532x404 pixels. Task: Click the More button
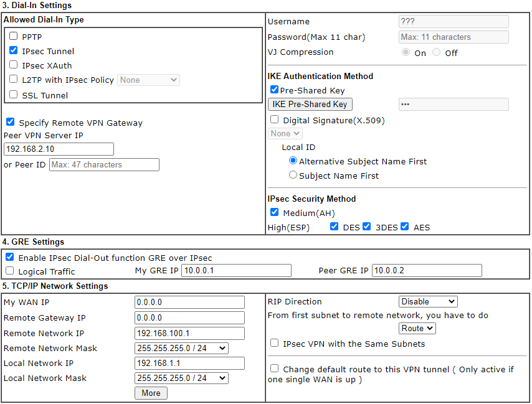pyautogui.click(x=151, y=393)
